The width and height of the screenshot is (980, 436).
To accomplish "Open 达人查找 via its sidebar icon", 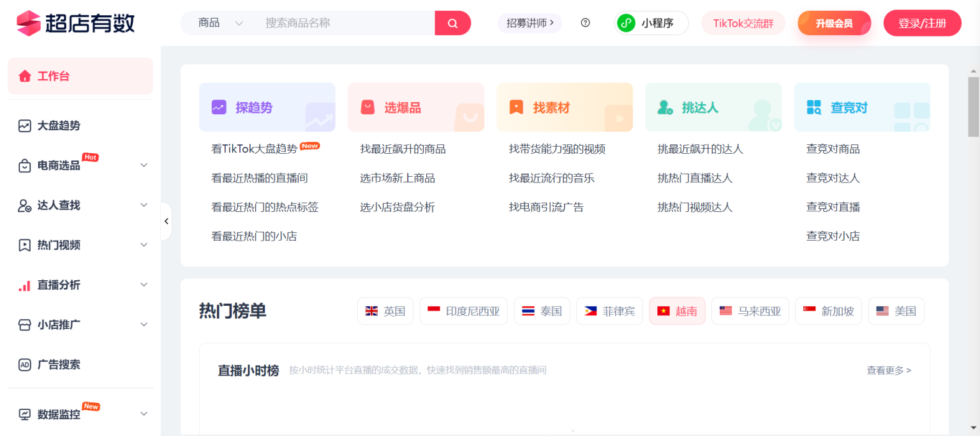I will point(25,206).
